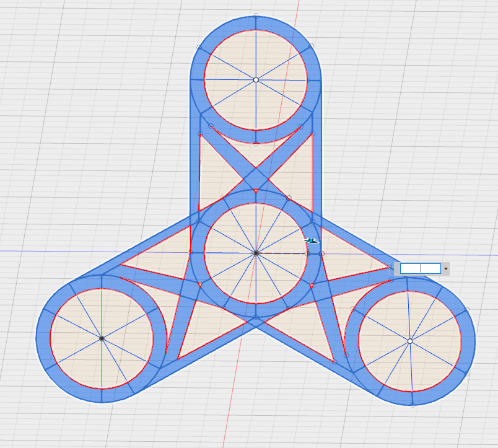Open the dimension input dropdown arrow
This screenshot has height=448, width=498.
[x=446, y=269]
